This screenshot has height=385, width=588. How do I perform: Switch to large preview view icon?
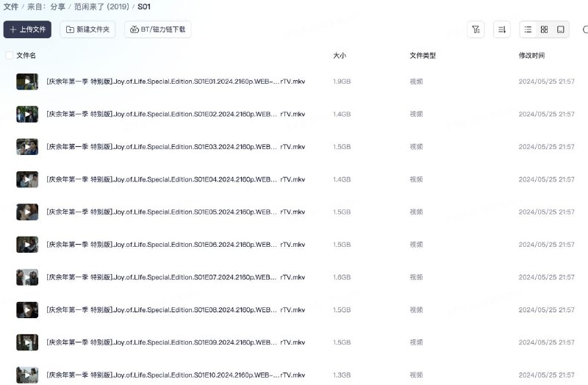click(x=561, y=29)
